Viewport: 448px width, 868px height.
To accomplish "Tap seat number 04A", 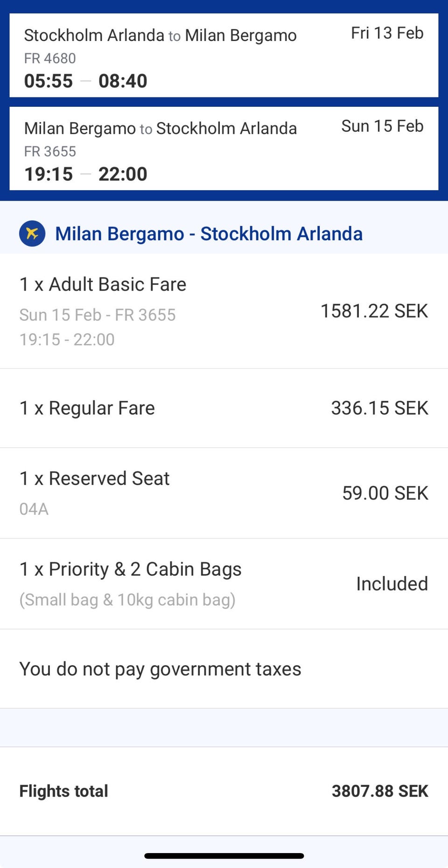I will click(x=34, y=509).
